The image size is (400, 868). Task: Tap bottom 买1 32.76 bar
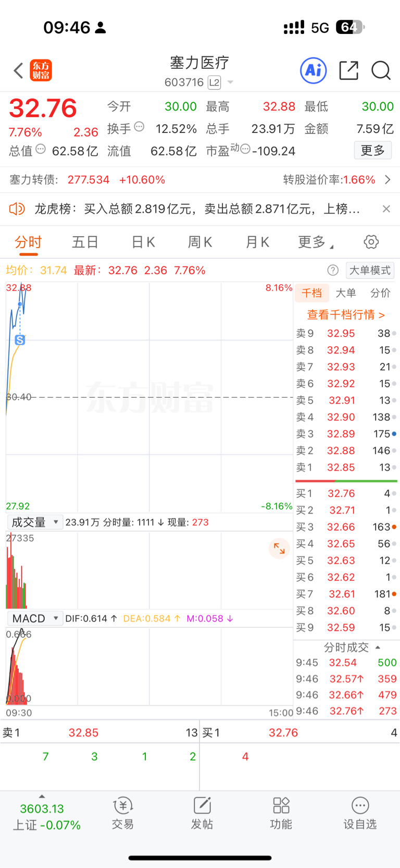coord(300,732)
